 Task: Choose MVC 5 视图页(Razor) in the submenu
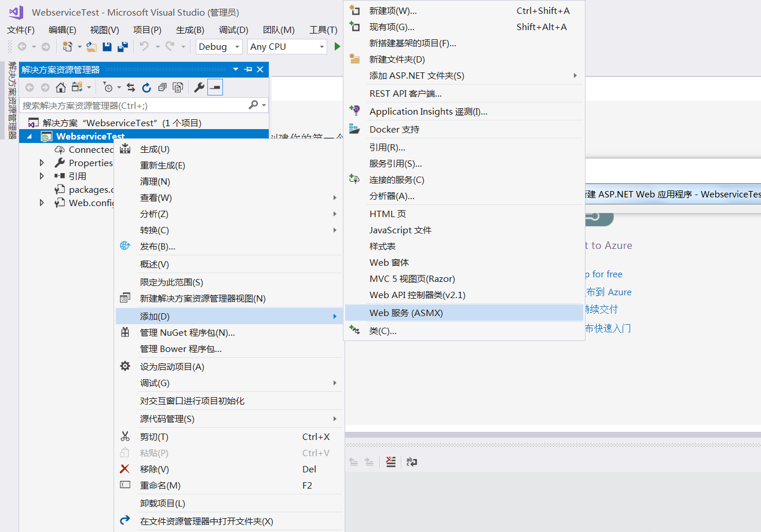coord(464,278)
